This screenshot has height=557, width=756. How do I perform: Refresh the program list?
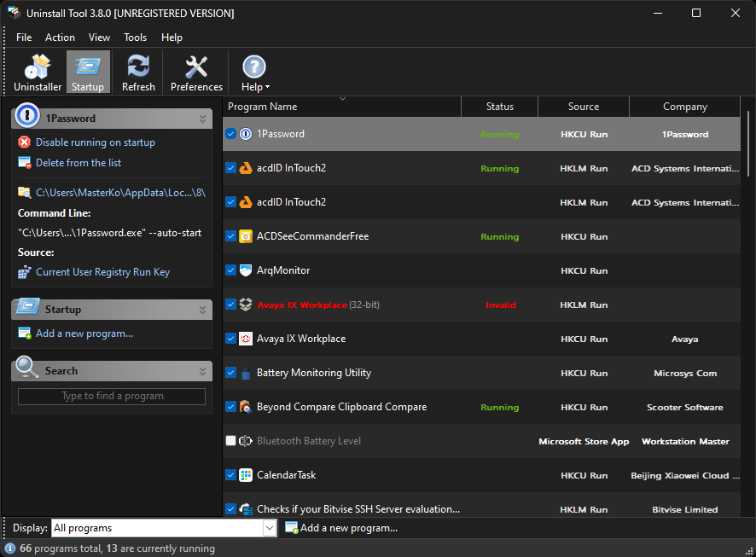[x=138, y=73]
